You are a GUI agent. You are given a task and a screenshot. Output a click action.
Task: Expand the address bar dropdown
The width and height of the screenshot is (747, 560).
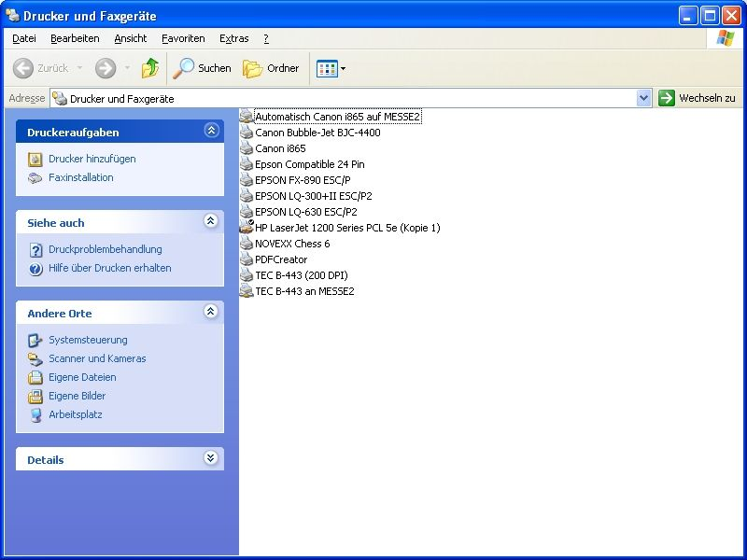click(x=643, y=99)
